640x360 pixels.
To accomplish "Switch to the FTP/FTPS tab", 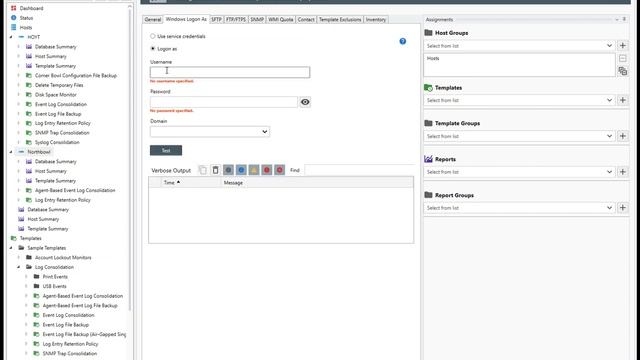I will click(236, 20).
